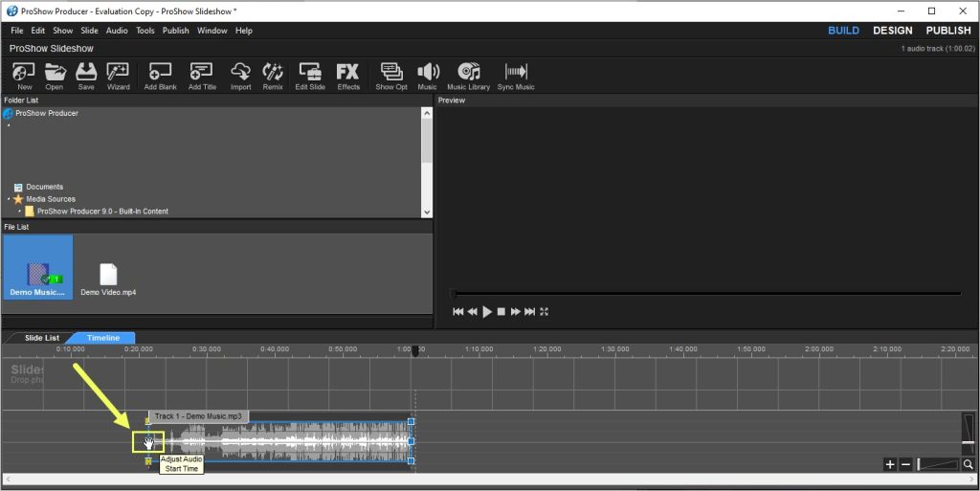Open the Edit menu
This screenshot has width=980, height=491.
point(38,31)
